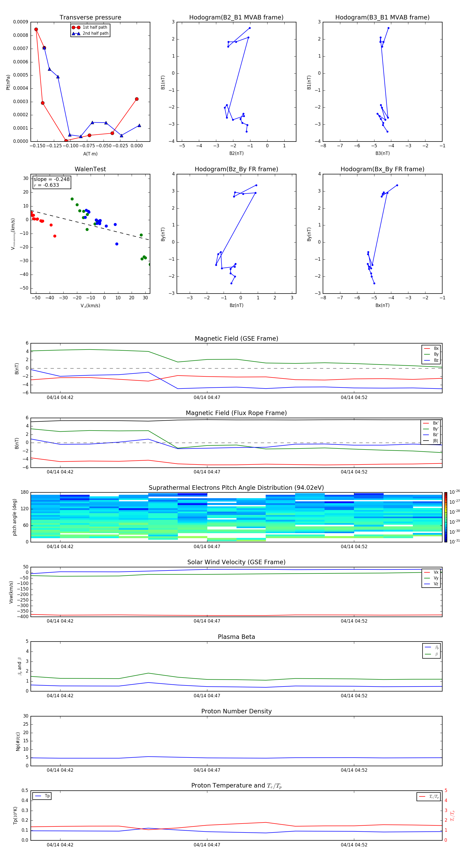Click the 'r = -0.633' annotation text
473x868 pixels.
47,185
